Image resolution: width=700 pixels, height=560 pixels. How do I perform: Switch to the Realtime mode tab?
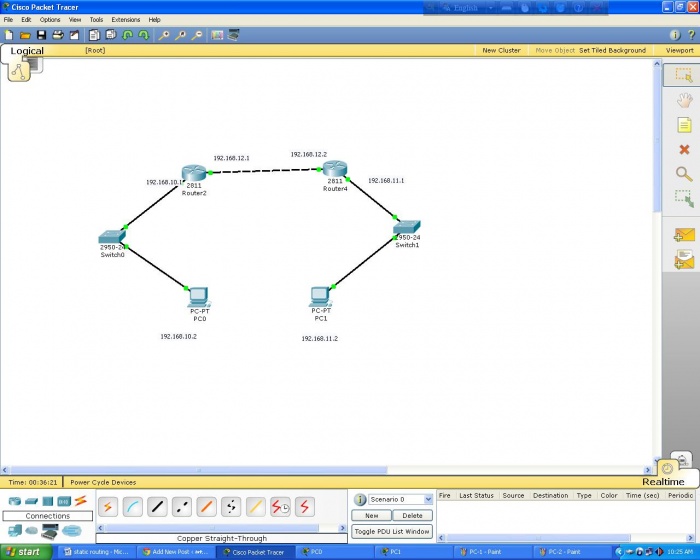pyautogui.click(x=663, y=482)
